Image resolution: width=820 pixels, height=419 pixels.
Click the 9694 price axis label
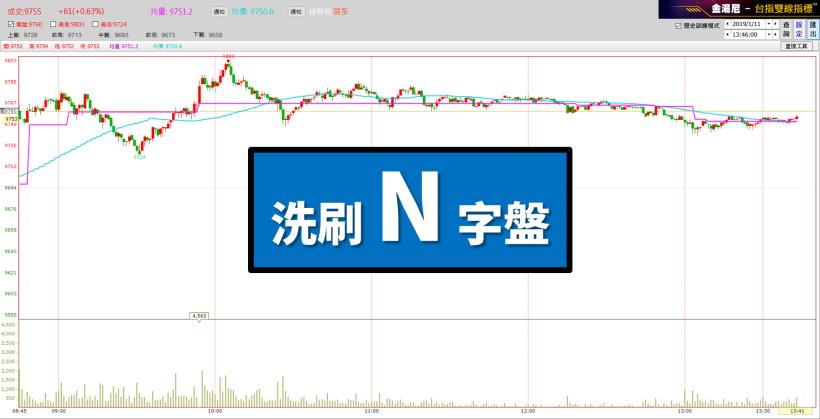tap(10, 187)
